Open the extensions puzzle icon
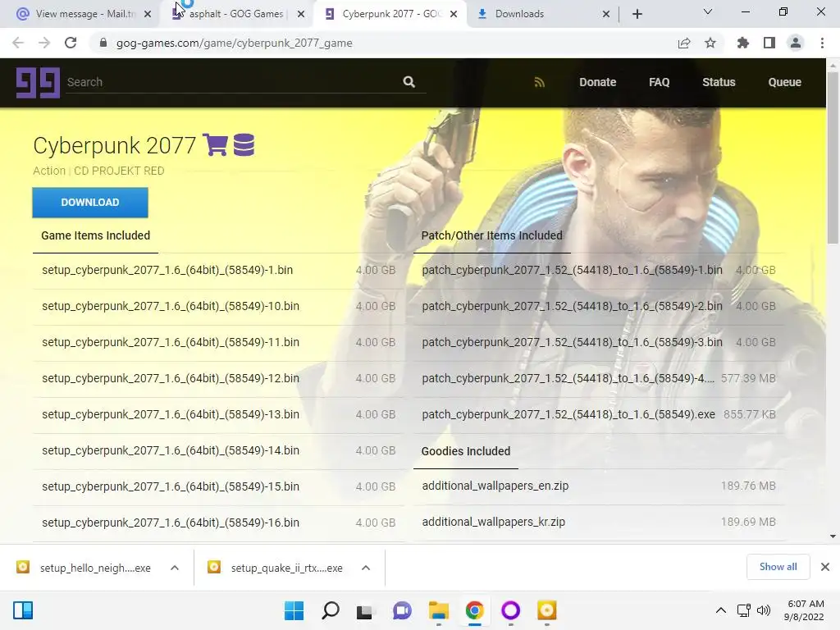 tap(742, 43)
